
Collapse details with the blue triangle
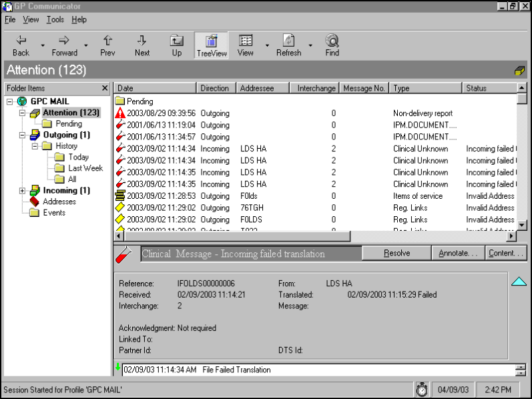[519, 282]
